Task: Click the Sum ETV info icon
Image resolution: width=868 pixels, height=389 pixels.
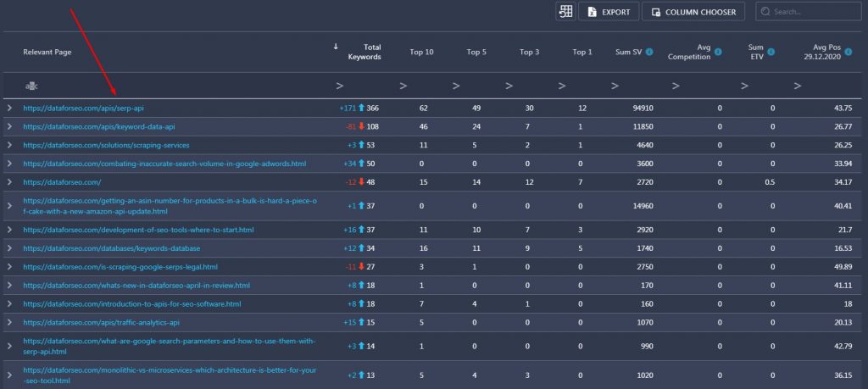Action: (x=771, y=52)
